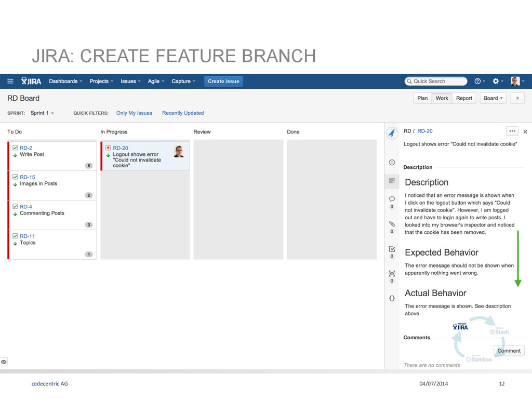Click the story type icon on RD-2 card
The image size is (532, 399).
tap(15, 148)
